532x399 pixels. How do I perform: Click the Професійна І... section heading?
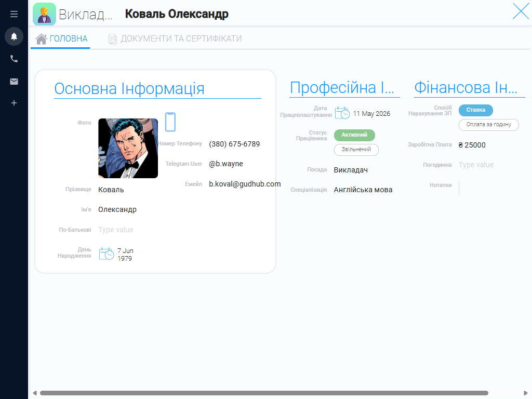(342, 87)
